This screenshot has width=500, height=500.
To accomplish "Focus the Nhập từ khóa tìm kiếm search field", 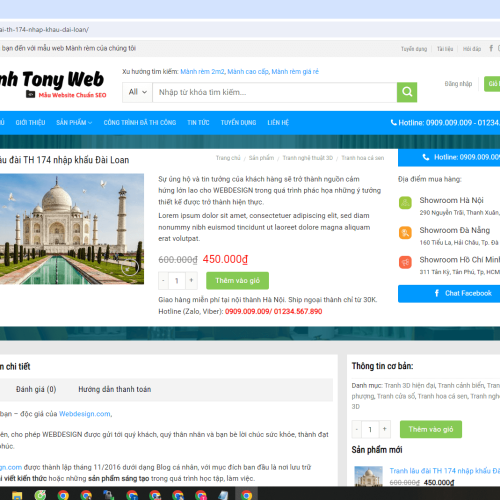I will click(274, 92).
